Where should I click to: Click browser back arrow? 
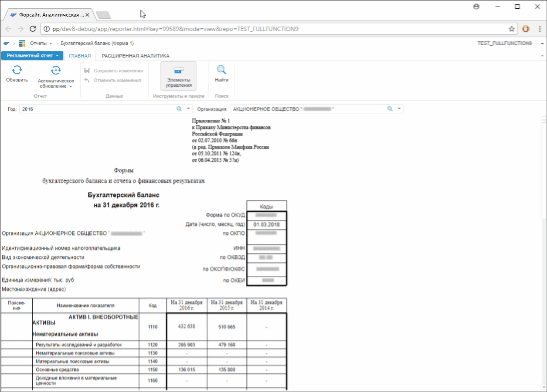[9, 29]
